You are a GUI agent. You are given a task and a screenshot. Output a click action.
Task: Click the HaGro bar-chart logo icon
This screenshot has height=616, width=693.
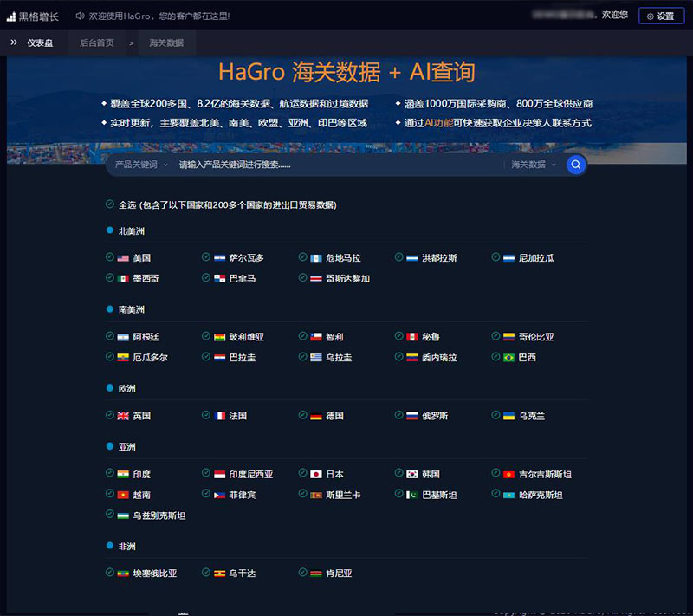pos(12,16)
